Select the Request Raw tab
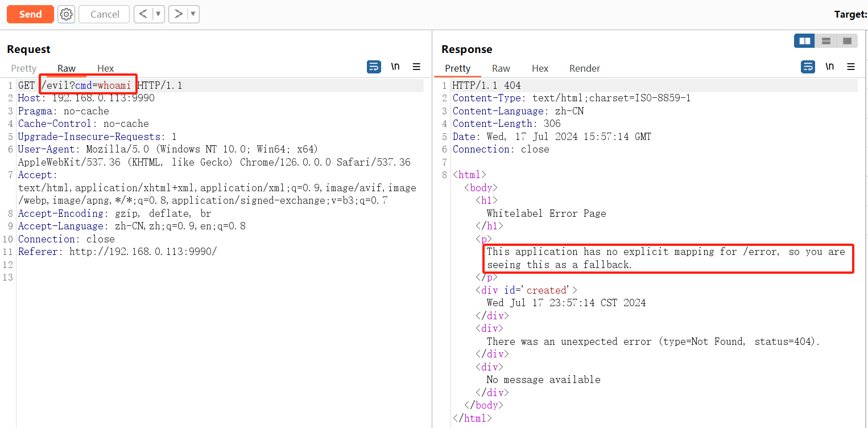The height and width of the screenshot is (428, 868). point(67,68)
